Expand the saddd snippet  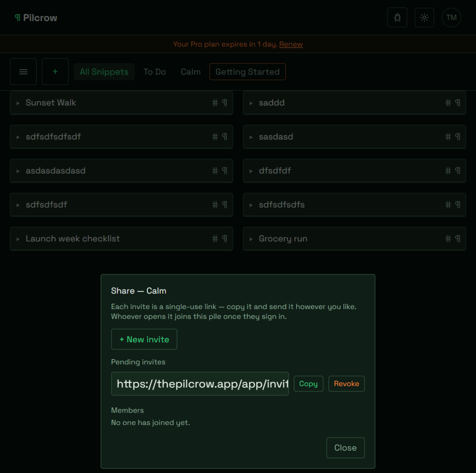[x=251, y=103]
